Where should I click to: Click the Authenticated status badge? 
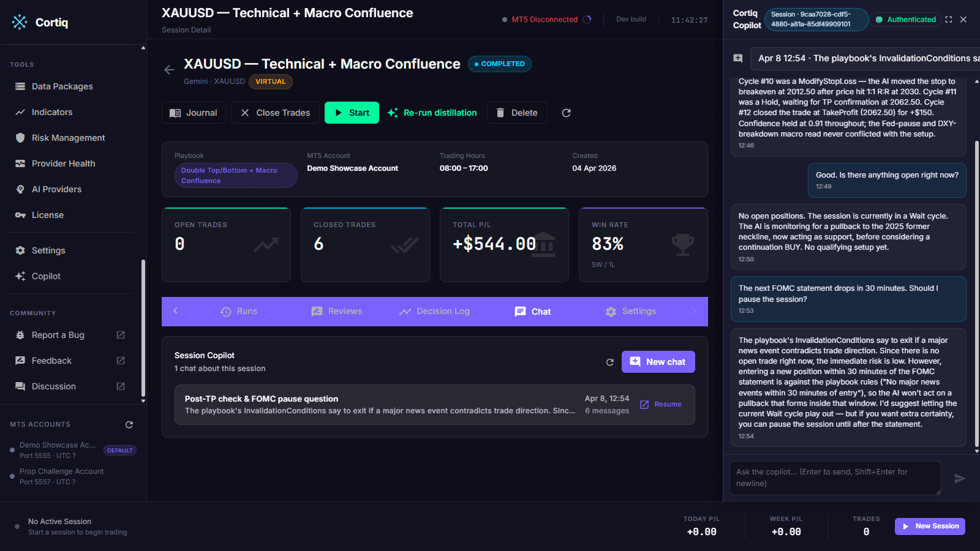click(x=905, y=20)
